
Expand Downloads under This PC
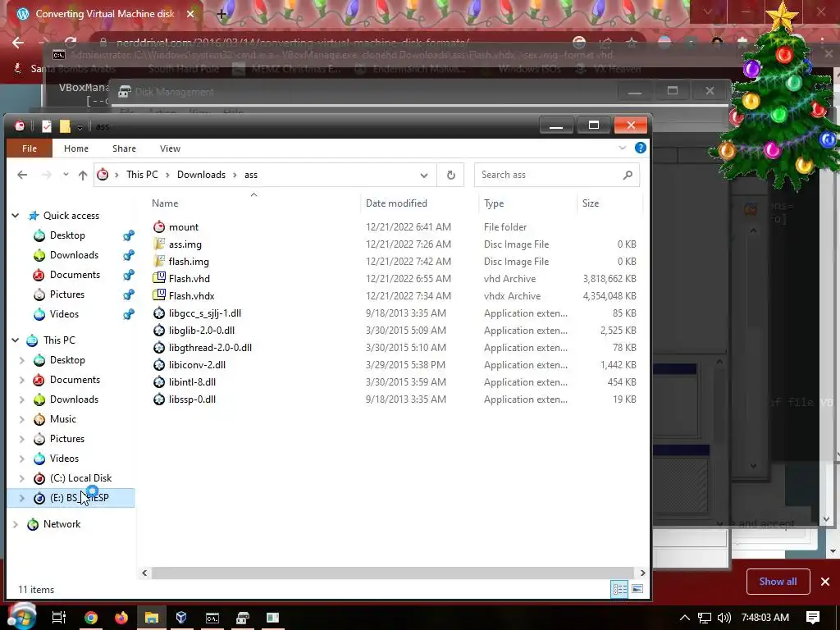[22, 399]
